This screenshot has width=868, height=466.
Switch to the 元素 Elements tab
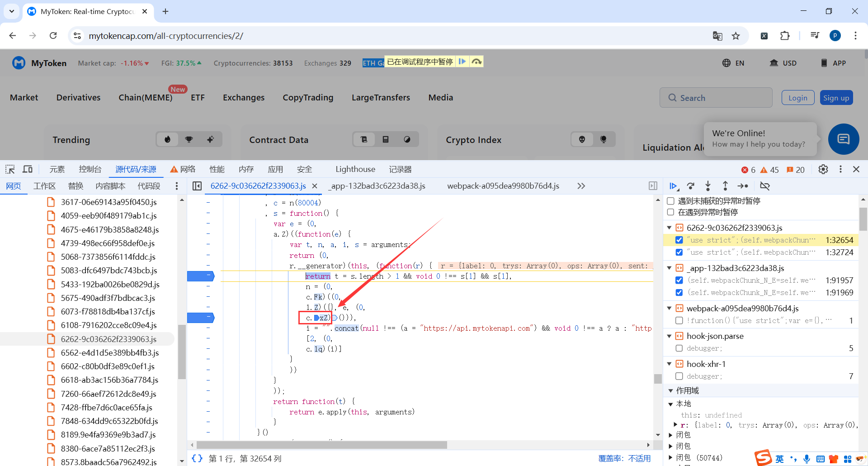tap(57, 169)
